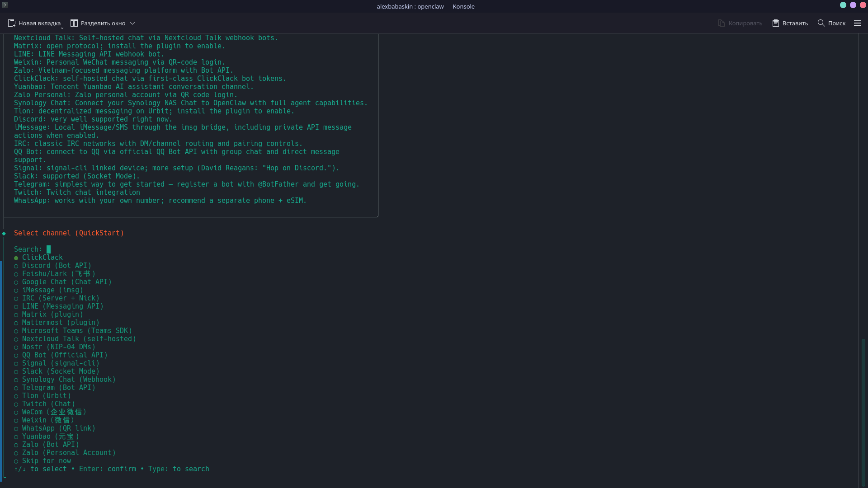
Task: Open the Konsole hamburger menu
Action: (858, 23)
